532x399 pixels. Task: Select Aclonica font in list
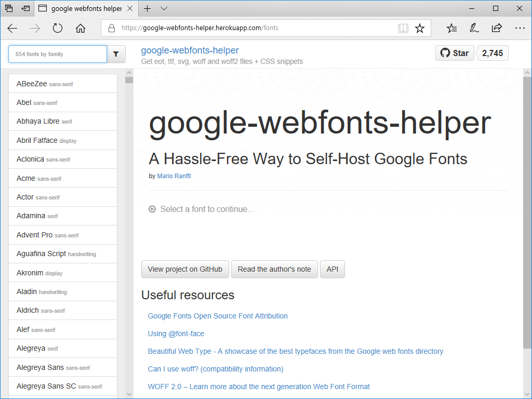(63, 159)
